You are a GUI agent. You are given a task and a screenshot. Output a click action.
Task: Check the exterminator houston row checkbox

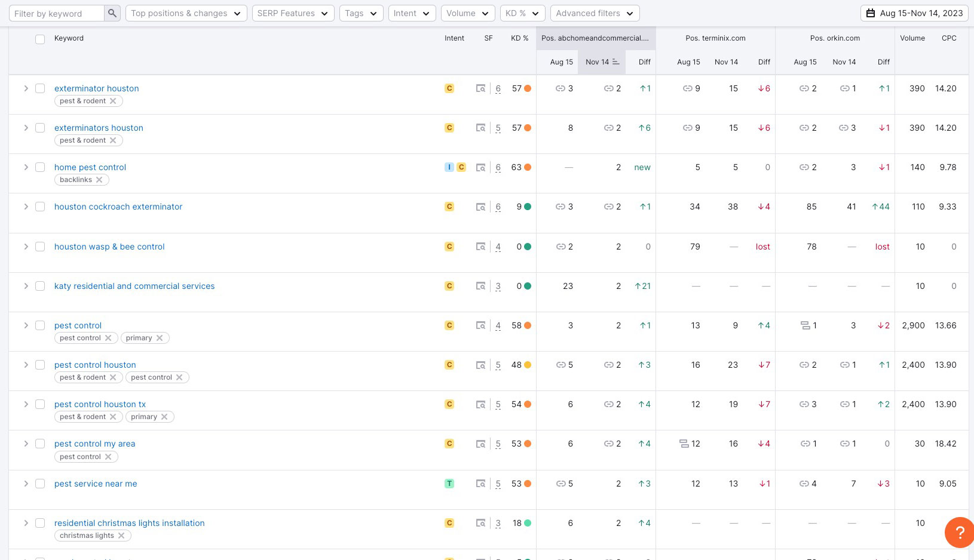click(40, 88)
